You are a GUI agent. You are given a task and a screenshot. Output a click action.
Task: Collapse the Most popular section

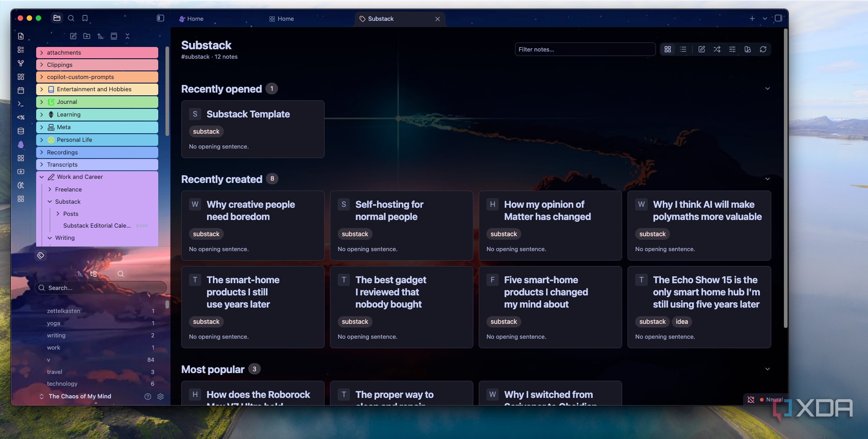pos(768,369)
